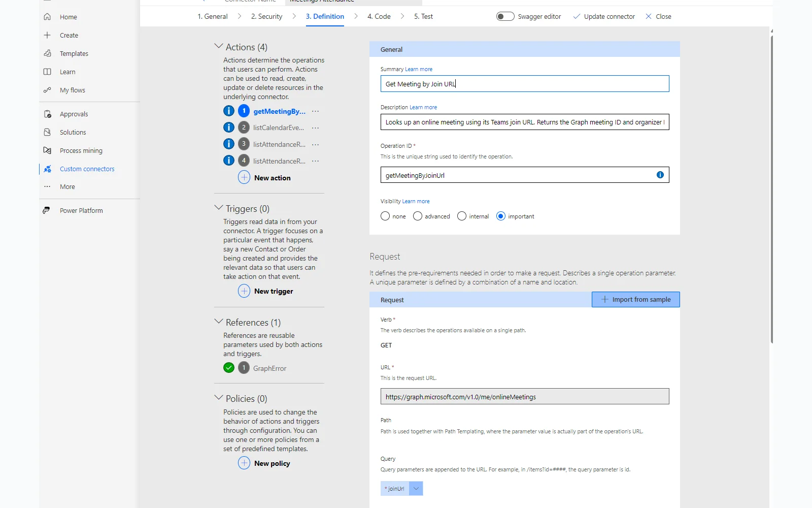Open Learn more link next to Visibility
The image size is (812, 508).
416,201
